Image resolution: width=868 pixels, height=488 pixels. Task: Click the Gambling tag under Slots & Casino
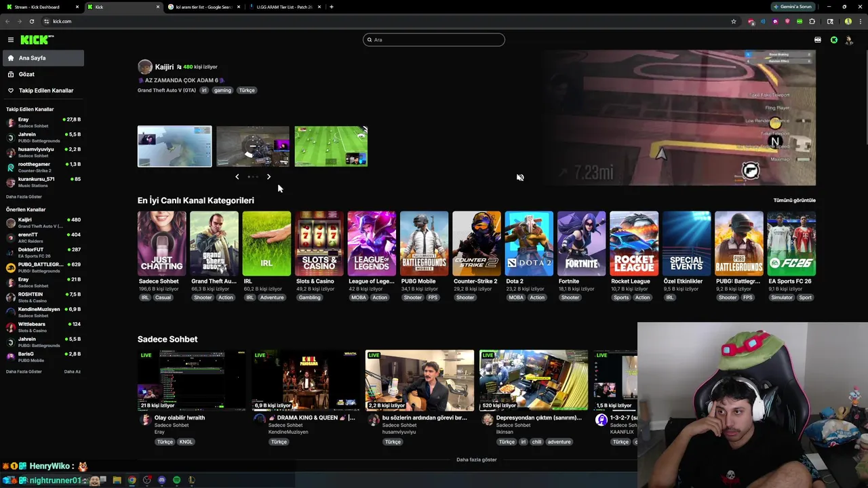(309, 298)
